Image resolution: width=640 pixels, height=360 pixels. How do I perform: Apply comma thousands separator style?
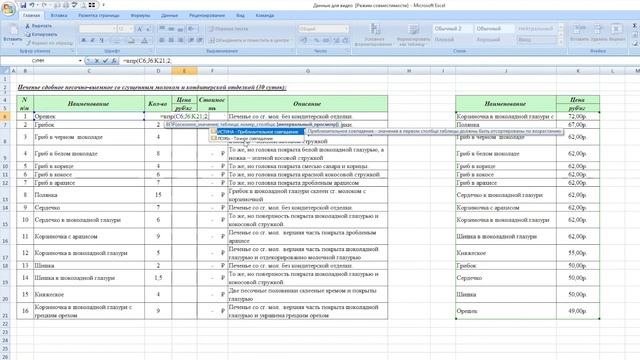[325, 40]
